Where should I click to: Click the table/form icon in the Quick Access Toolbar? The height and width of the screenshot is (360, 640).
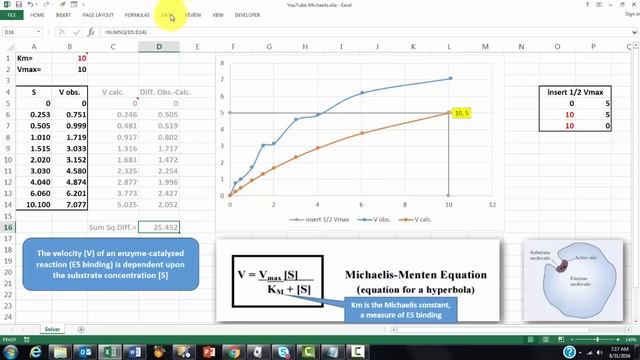(74, 4)
